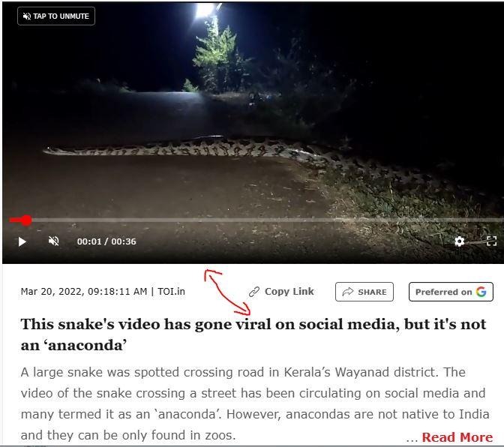The width and height of the screenshot is (504, 447).
Task: Click the muted speaker icon in unmute badge
Action: 27,16
